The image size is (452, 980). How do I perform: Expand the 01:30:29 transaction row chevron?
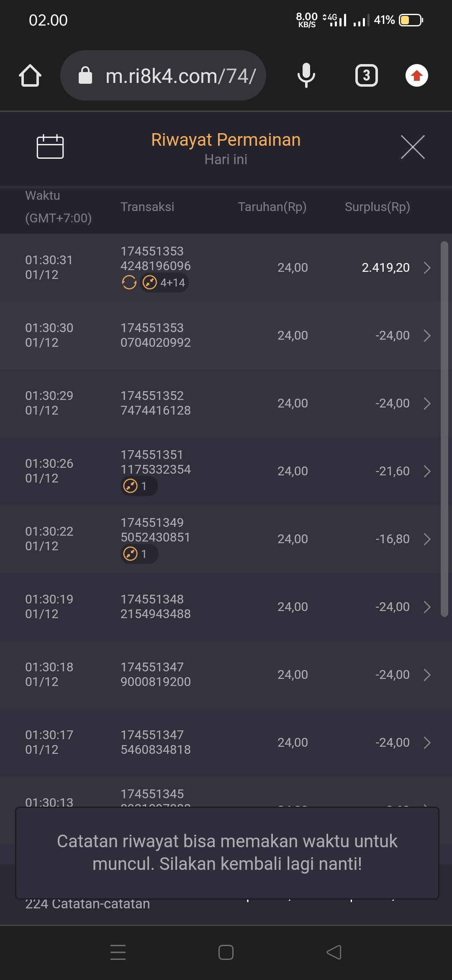(x=427, y=403)
